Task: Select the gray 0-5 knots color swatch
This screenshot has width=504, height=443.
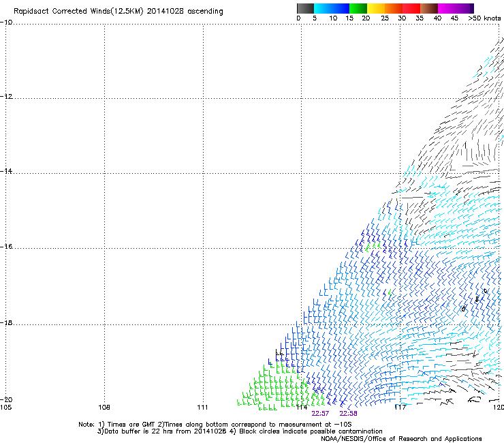Action: tap(305, 8)
